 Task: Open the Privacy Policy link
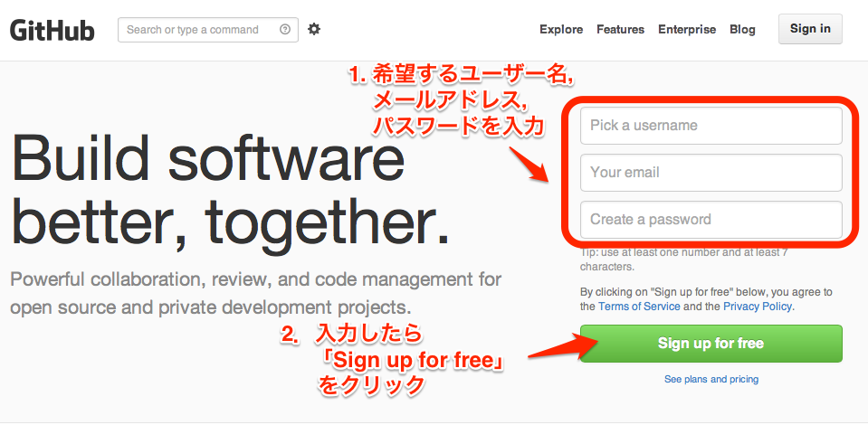coord(758,306)
